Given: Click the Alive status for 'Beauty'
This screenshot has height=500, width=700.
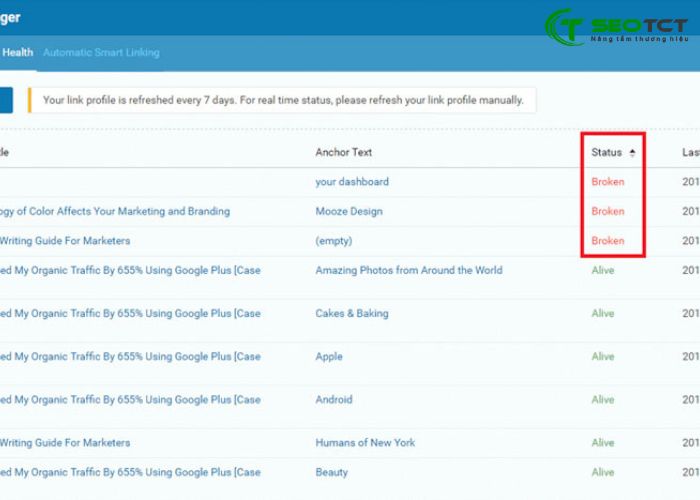Looking at the screenshot, I should click(603, 472).
